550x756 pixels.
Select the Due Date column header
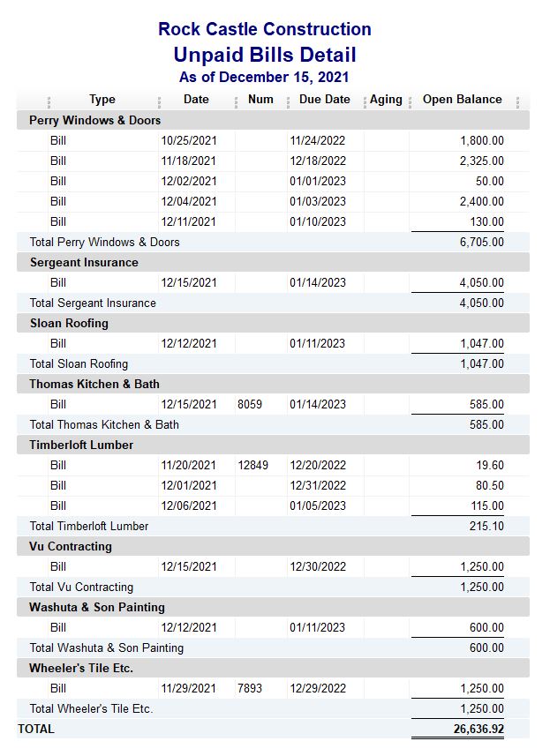coord(325,100)
